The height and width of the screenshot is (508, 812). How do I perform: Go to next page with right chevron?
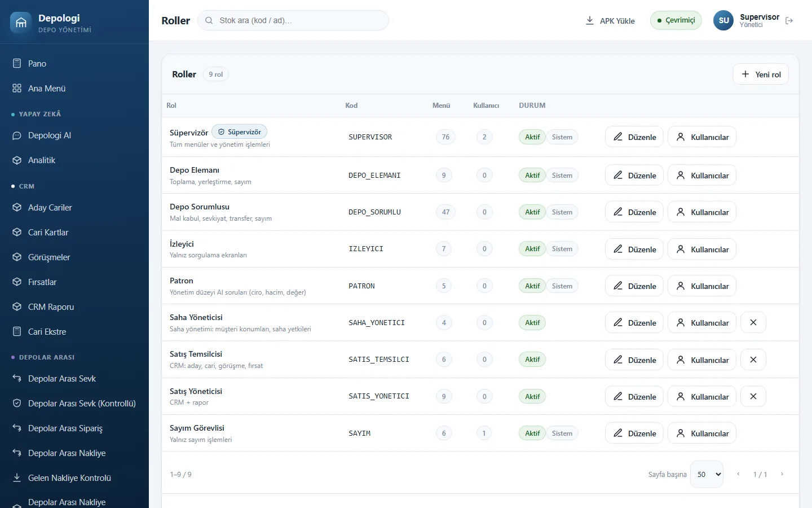tap(782, 474)
